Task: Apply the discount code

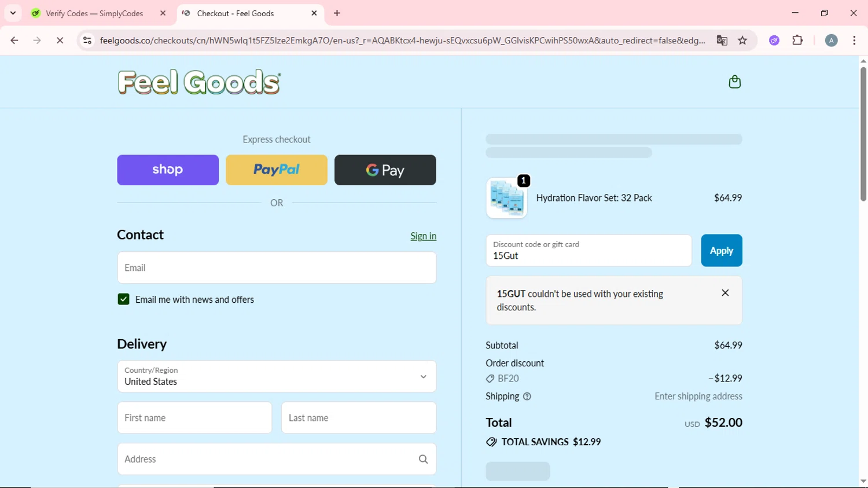Action: (x=722, y=251)
